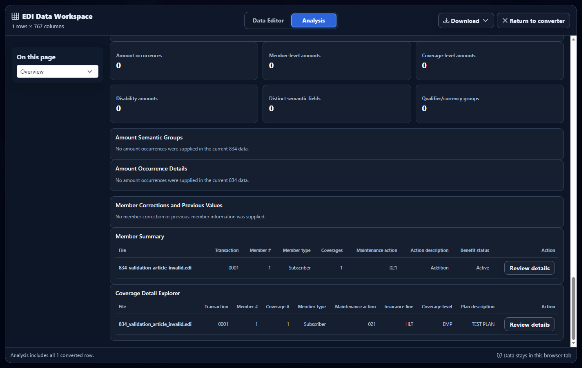Switch to the Data Editor tab
588x368 pixels.
268,20
